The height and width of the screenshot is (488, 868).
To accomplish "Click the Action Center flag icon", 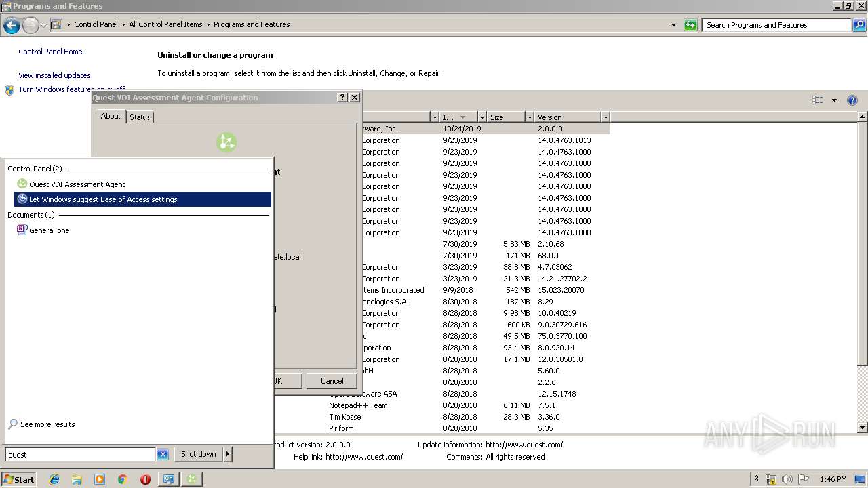I will 803,479.
